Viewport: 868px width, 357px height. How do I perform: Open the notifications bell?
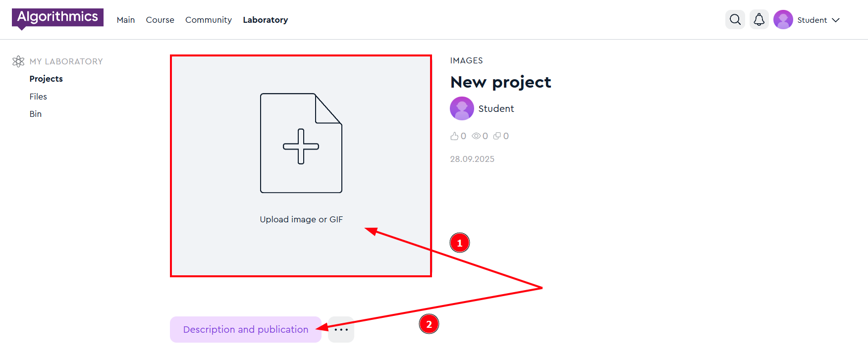click(x=759, y=20)
